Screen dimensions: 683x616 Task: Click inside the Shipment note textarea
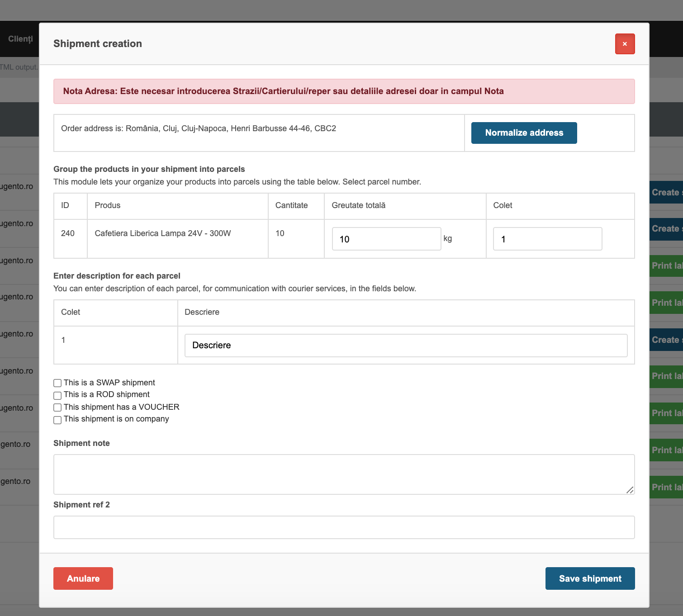[x=344, y=474]
